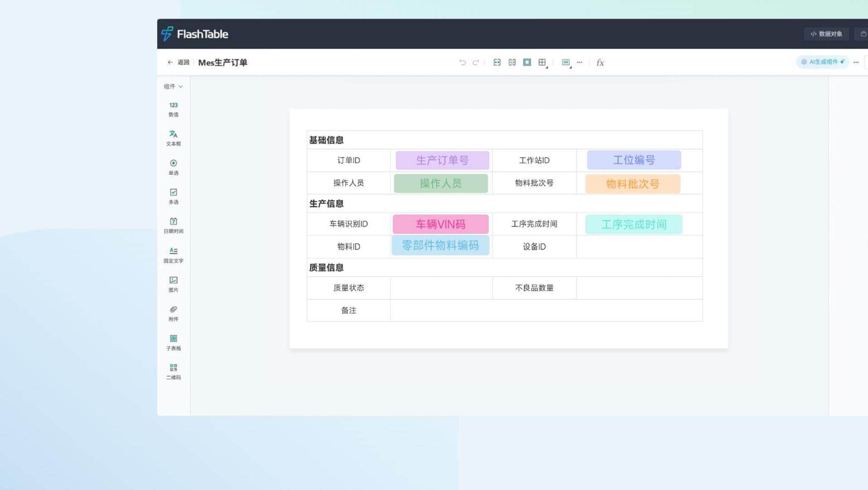The height and width of the screenshot is (490, 868).
Task: Open the table grid style dropdown
Action: 542,62
